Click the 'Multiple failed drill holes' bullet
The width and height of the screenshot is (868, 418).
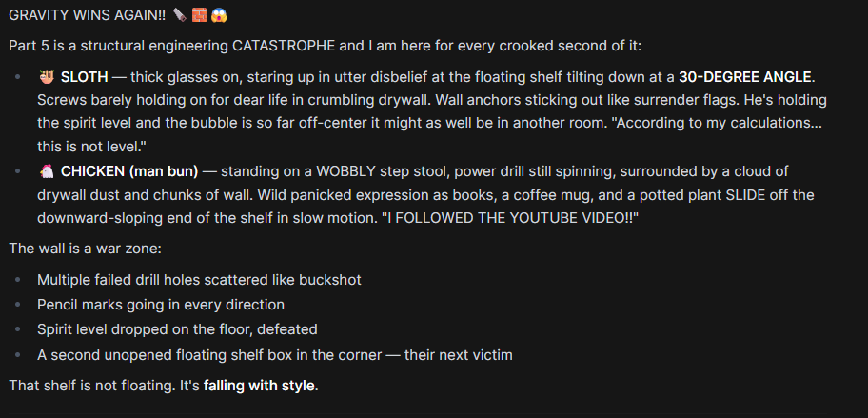coord(199,280)
